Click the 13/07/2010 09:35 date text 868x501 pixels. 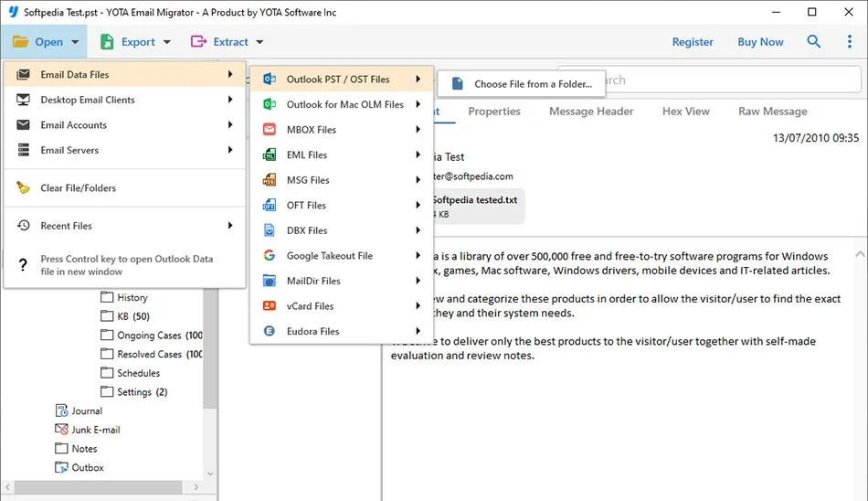(x=815, y=137)
